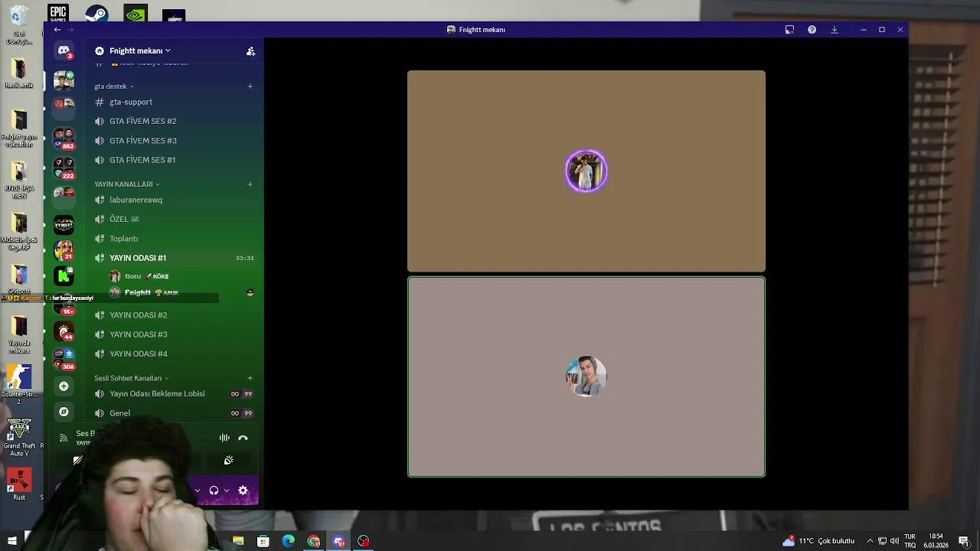Image resolution: width=980 pixels, height=551 pixels.
Task: Open Windows Start button
Action: click(x=12, y=541)
